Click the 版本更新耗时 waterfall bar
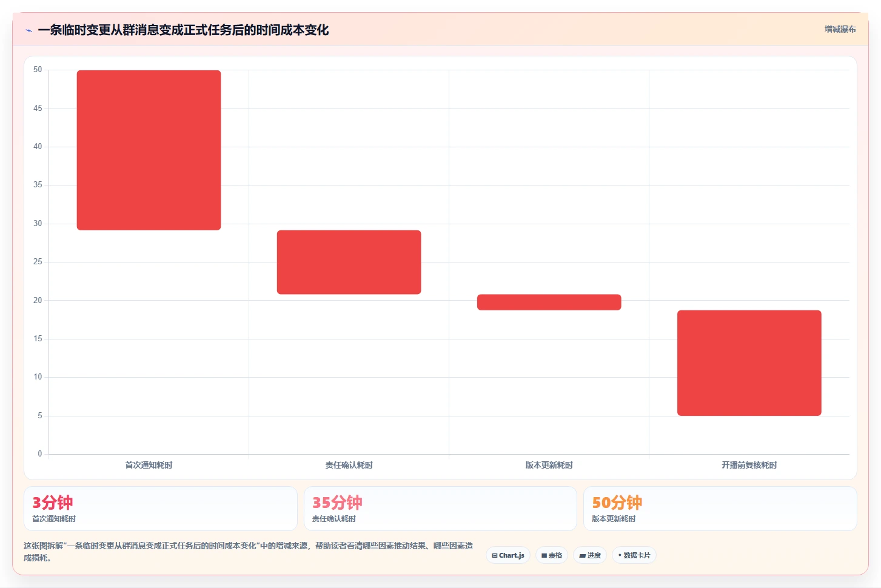This screenshot has width=881, height=588. (549, 302)
